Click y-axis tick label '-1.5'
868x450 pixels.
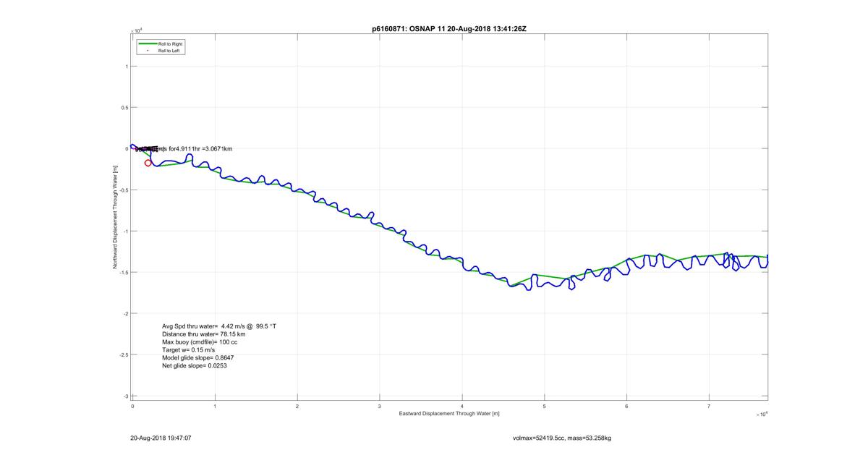122,273
